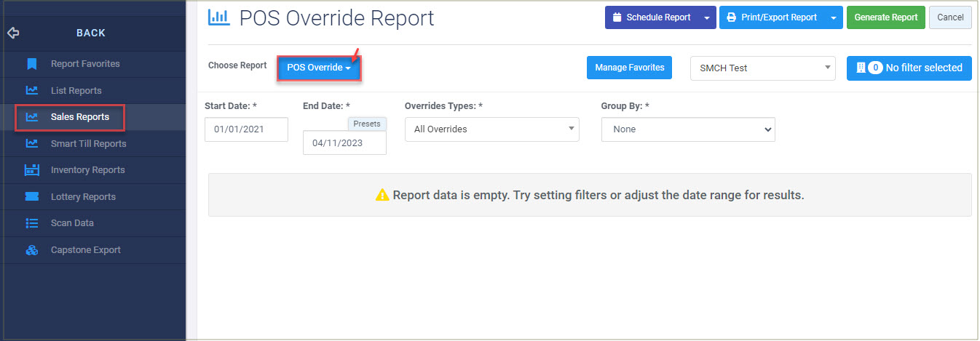Click the Smart Till Reports chart icon
Screen dimensions: 980x341
pyautogui.click(x=31, y=144)
